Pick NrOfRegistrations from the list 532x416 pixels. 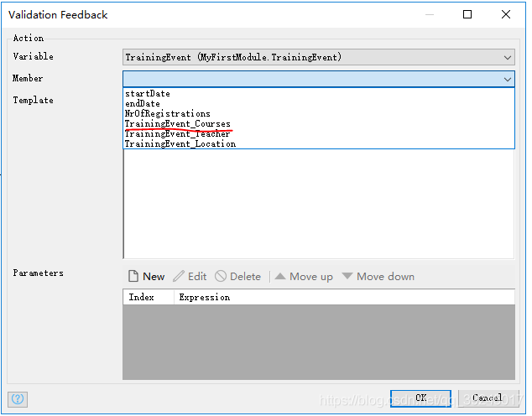point(168,114)
